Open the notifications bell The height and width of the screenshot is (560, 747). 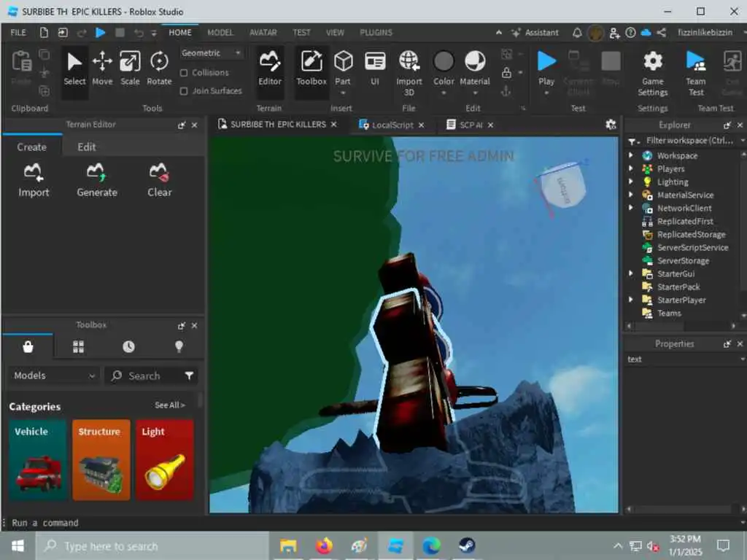click(577, 32)
